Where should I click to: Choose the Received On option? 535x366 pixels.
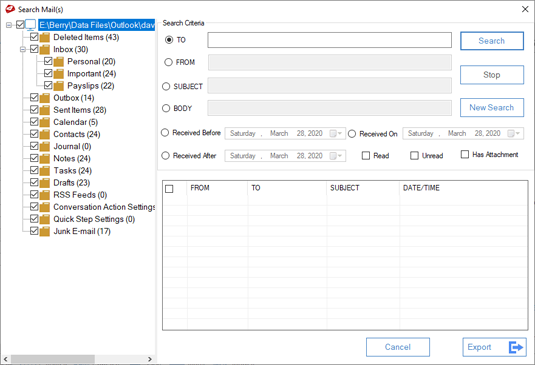(352, 134)
